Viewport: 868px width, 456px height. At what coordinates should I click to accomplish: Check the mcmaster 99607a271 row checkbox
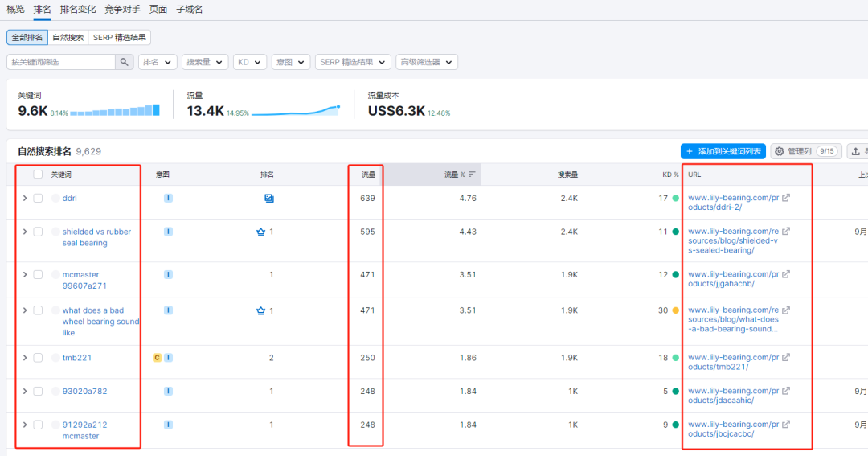(x=38, y=275)
